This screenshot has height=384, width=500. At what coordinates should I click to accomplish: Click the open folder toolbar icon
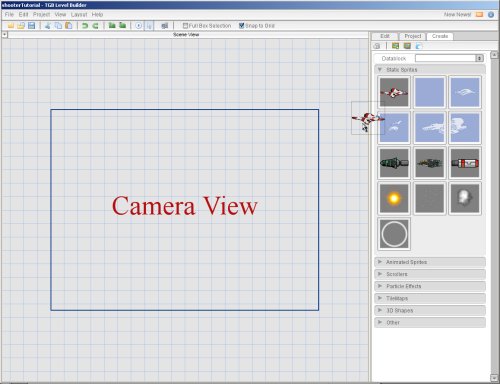pos(21,26)
